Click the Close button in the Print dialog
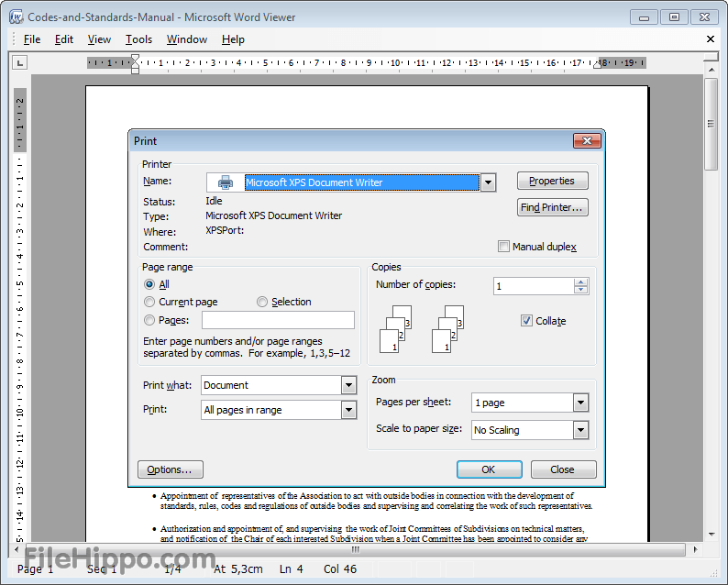The image size is (728, 585). tap(563, 469)
